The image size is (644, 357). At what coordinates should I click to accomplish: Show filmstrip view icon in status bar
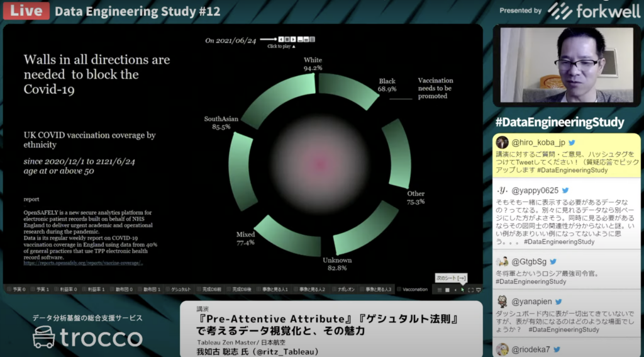tap(447, 290)
